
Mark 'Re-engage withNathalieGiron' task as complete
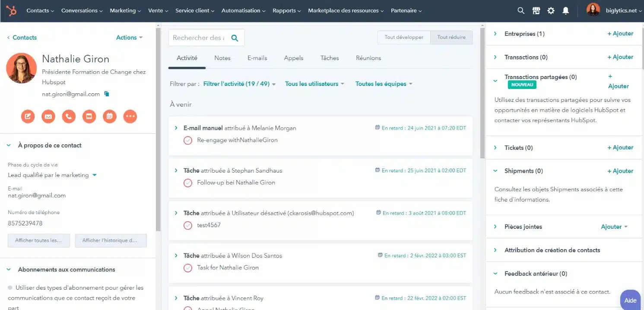(x=188, y=140)
